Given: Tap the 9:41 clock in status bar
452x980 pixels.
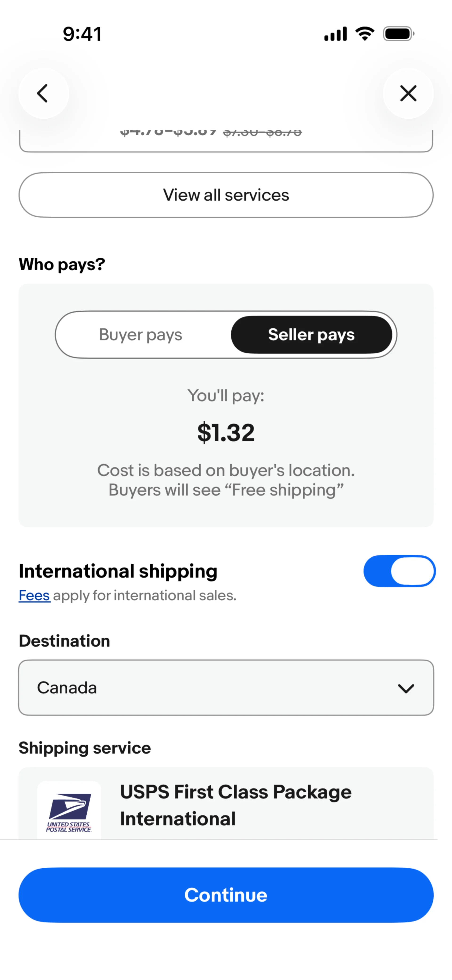Looking at the screenshot, I should (82, 34).
